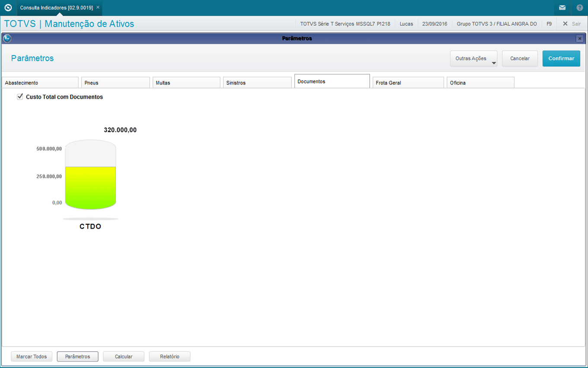
Task: Close the Parâmetros dialog window
Action: pos(579,39)
